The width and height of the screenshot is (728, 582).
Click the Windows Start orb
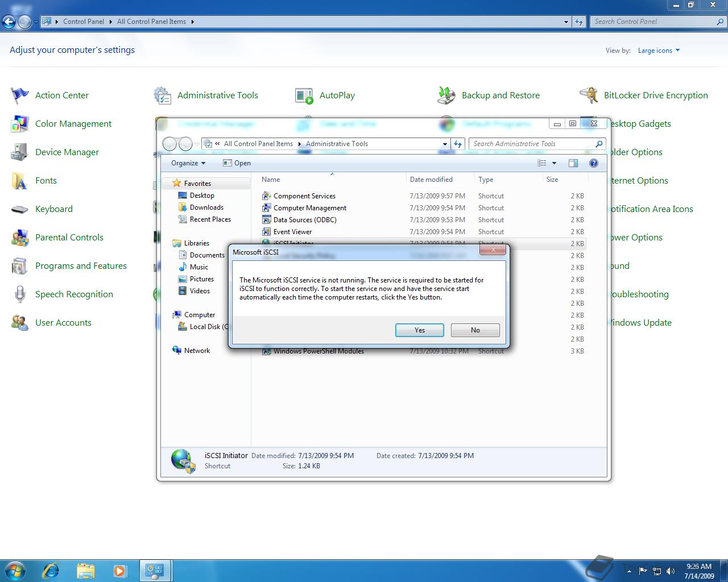click(x=15, y=570)
